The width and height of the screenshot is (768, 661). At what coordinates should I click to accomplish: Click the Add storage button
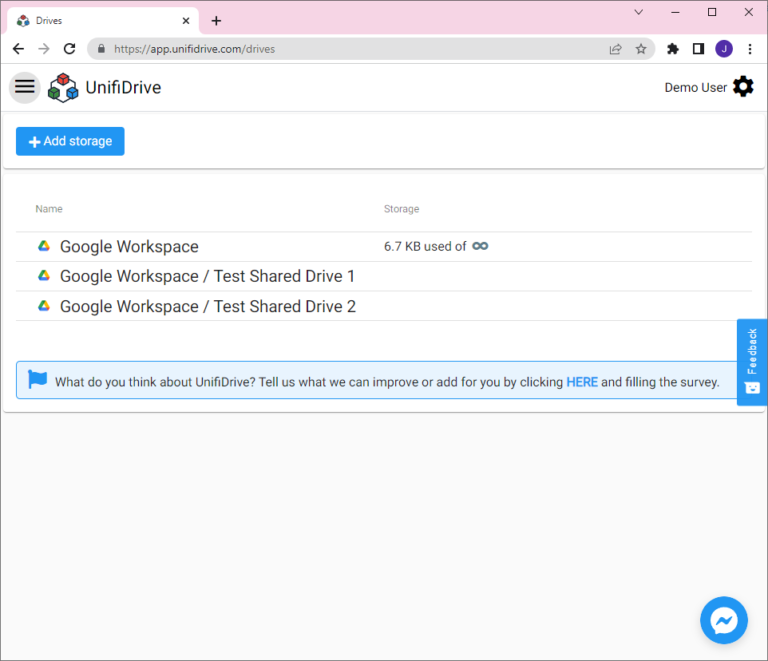click(70, 141)
